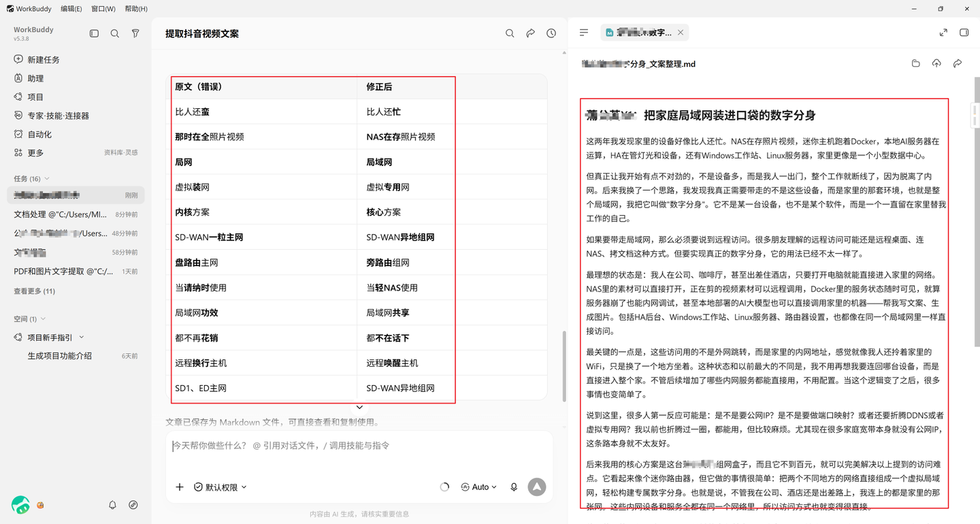Click the small badge icon next to avatar

(41, 505)
